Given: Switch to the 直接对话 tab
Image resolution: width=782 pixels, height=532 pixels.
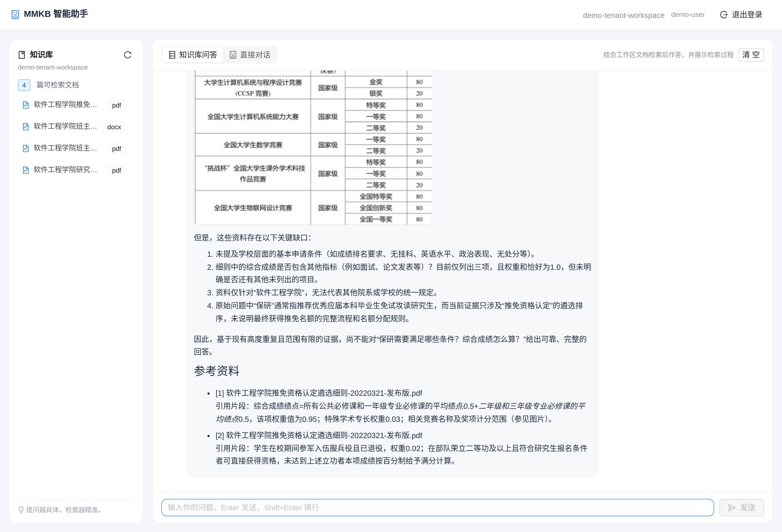Looking at the screenshot, I should pos(250,55).
